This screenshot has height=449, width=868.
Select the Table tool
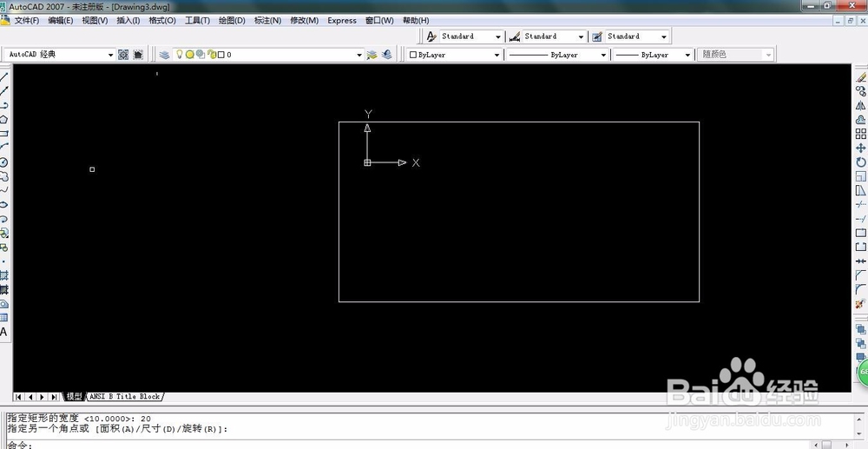click(3, 318)
